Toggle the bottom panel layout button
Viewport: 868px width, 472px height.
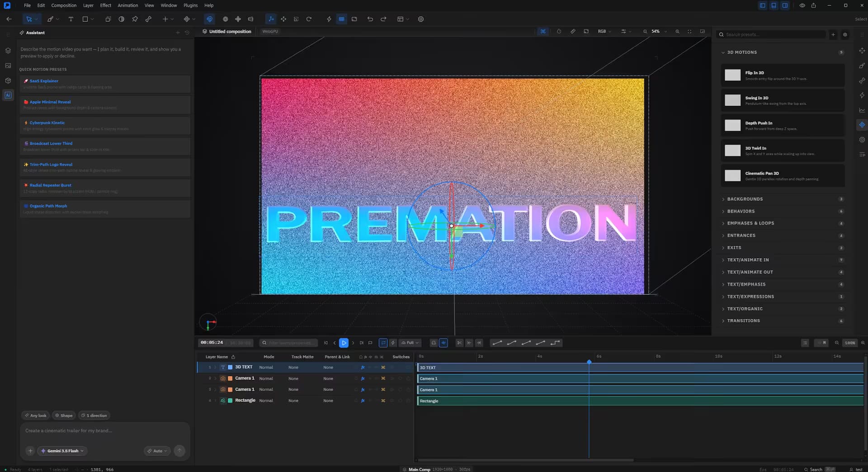tap(774, 5)
